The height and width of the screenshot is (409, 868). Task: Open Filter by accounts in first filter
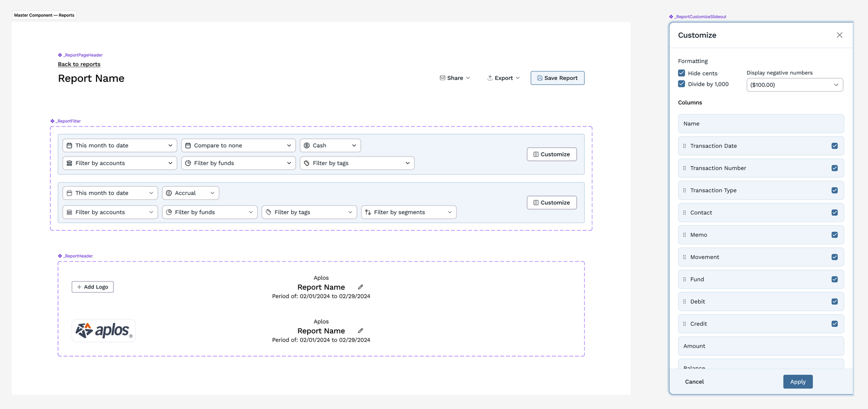pyautogui.click(x=120, y=163)
